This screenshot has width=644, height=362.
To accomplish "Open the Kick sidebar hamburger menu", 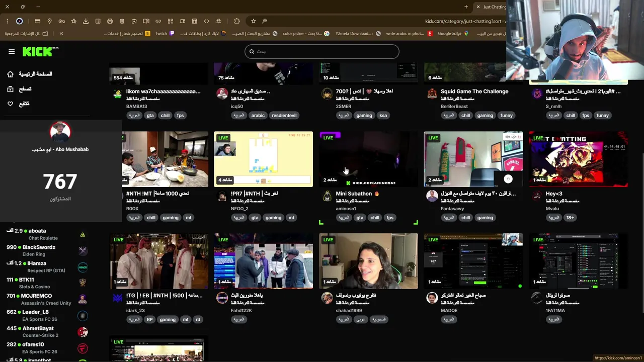I will coord(12,52).
